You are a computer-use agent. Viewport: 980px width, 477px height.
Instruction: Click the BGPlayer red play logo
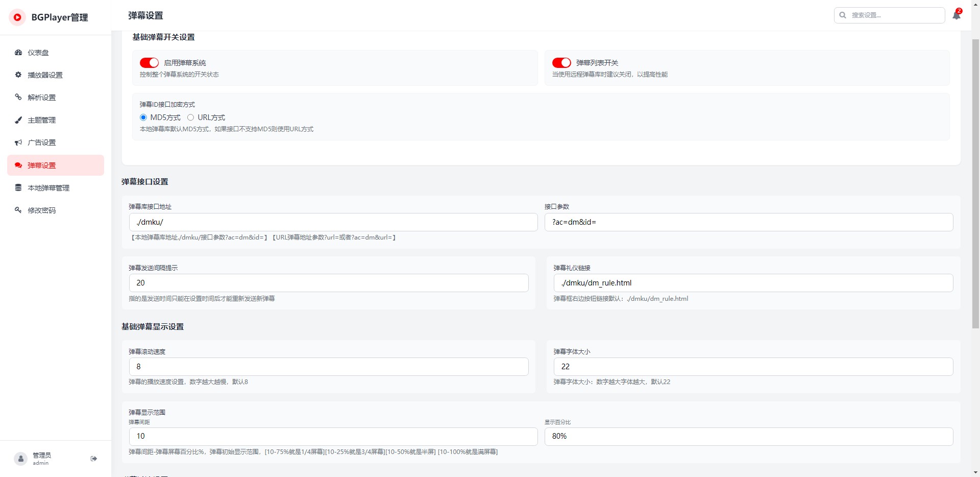[17, 17]
